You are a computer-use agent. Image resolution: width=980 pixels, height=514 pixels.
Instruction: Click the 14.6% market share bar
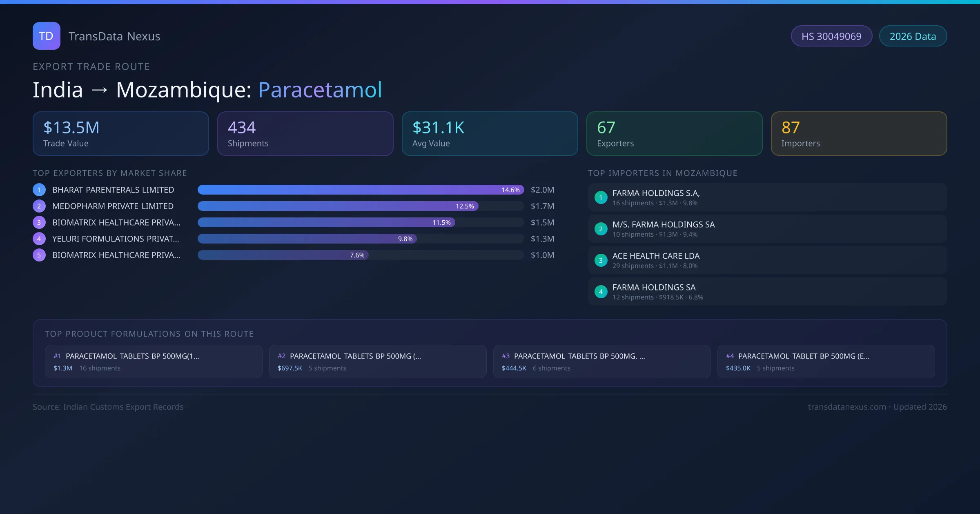coord(361,190)
